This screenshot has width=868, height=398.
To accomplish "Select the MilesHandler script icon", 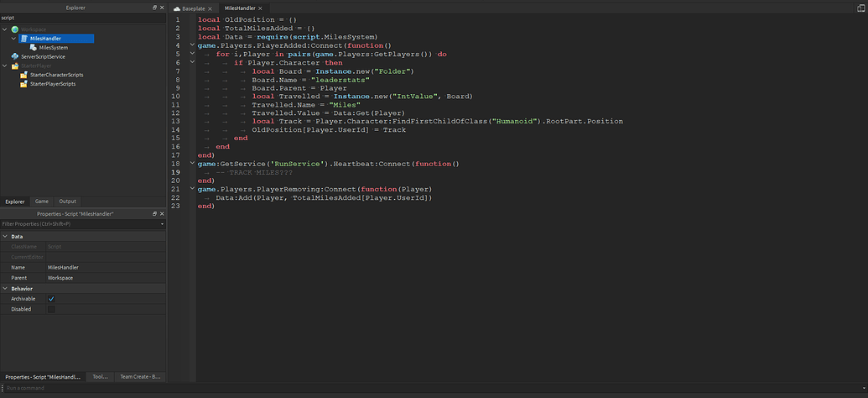I will [x=23, y=39].
